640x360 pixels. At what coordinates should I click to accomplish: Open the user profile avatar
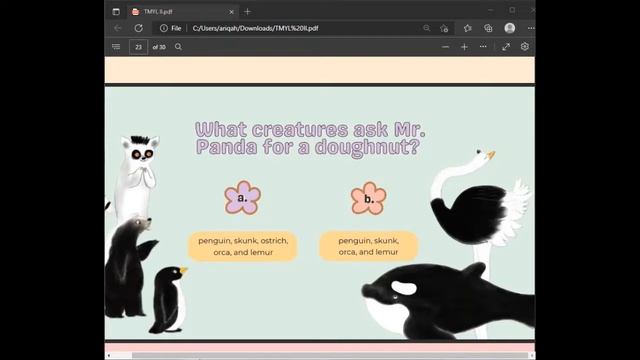coord(509,28)
